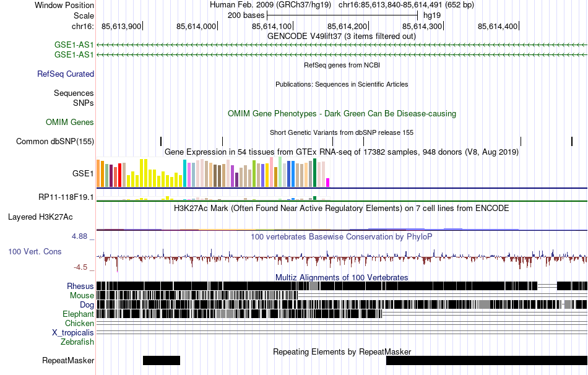Click the 85,614,000 ruler position

pos(196,26)
